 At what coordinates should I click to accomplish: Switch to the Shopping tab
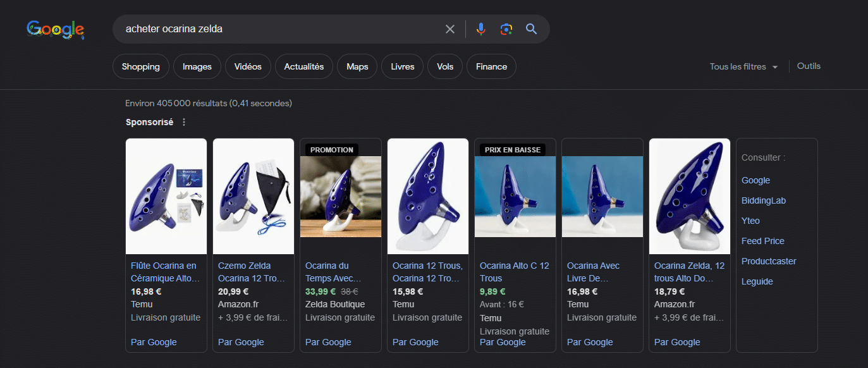[x=141, y=66]
